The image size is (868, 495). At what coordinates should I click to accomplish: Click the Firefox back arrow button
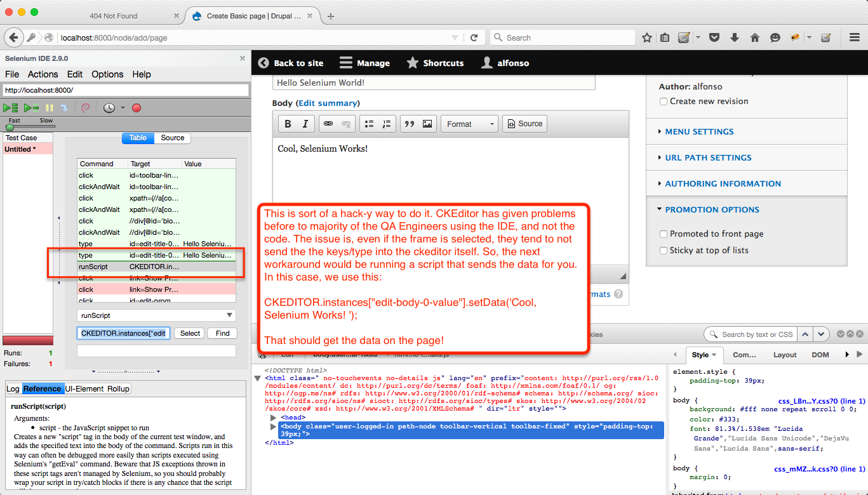point(14,37)
